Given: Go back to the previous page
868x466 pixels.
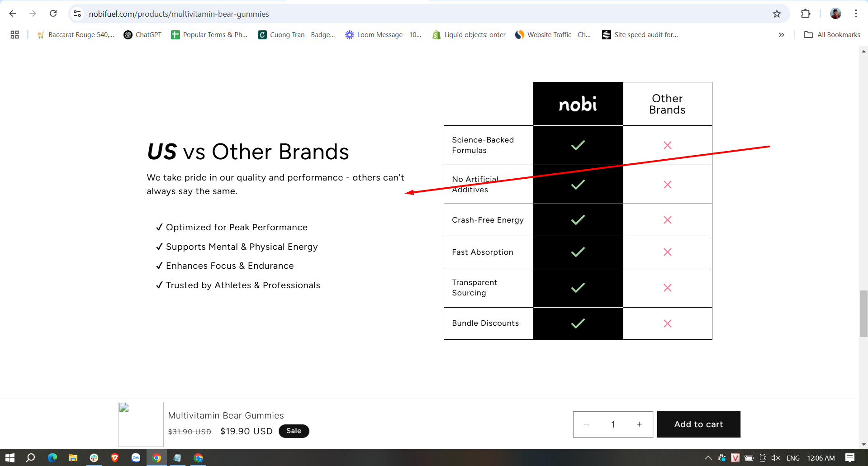Looking at the screenshot, I should 13,14.
